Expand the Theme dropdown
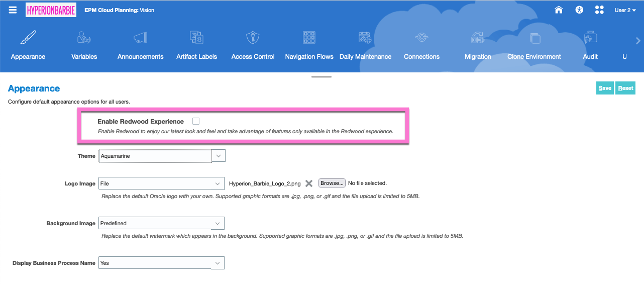644x285 pixels. pos(219,156)
